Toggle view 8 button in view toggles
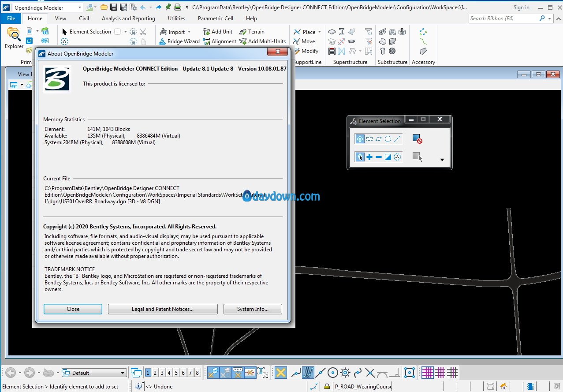 pyautogui.click(x=198, y=373)
